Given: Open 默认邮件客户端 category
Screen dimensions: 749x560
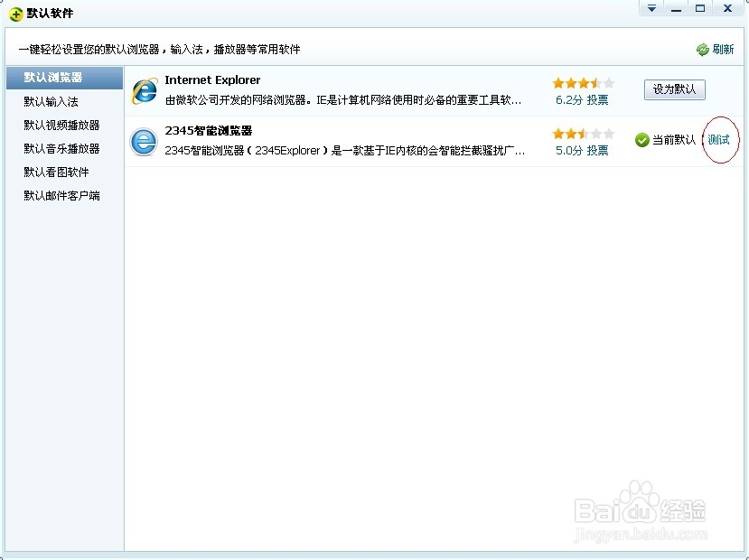Looking at the screenshot, I should tap(61, 195).
